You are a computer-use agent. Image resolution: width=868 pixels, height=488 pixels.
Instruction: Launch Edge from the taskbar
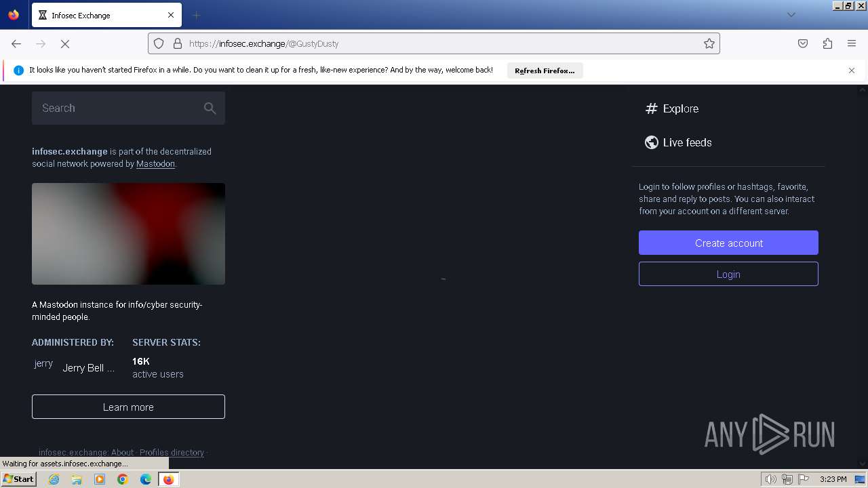pos(146,479)
